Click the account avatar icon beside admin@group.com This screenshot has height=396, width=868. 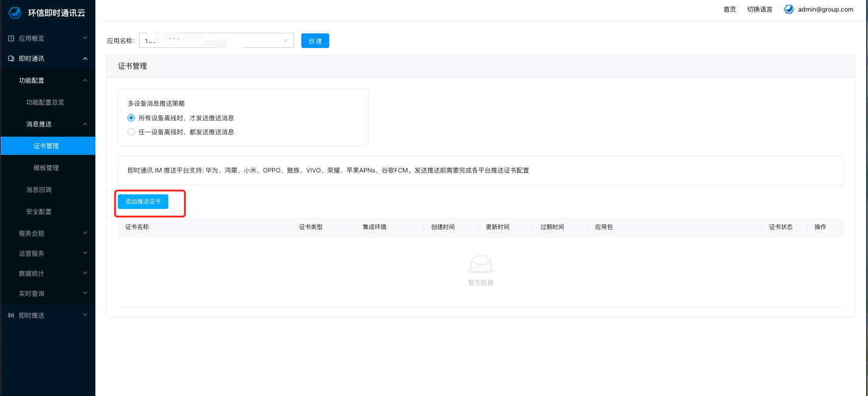(789, 9)
